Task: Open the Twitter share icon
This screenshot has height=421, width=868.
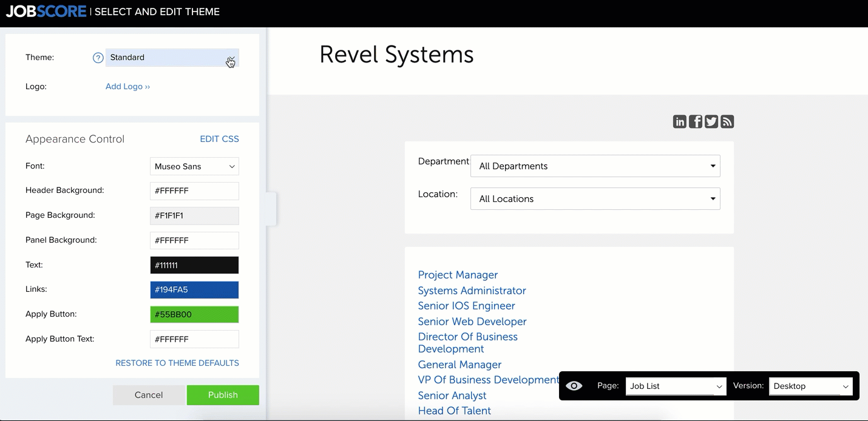Action: [x=711, y=122]
